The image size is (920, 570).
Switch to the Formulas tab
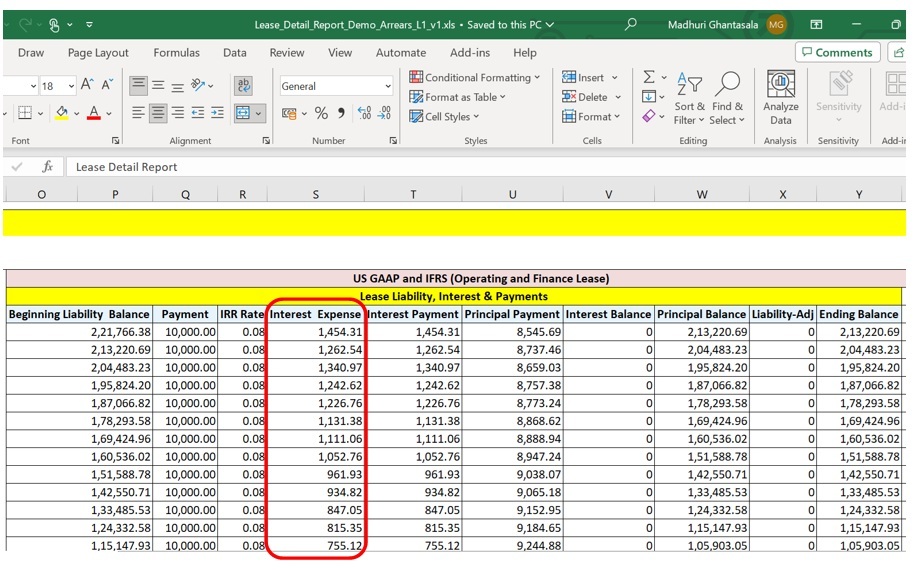coord(175,53)
